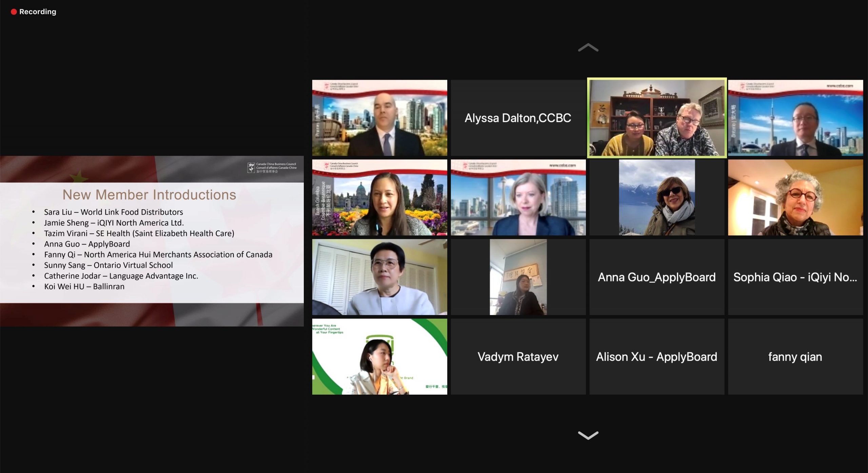Click the Recording label text
Image resolution: width=868 pixels, height=473 pixels.
pos(38,12)
